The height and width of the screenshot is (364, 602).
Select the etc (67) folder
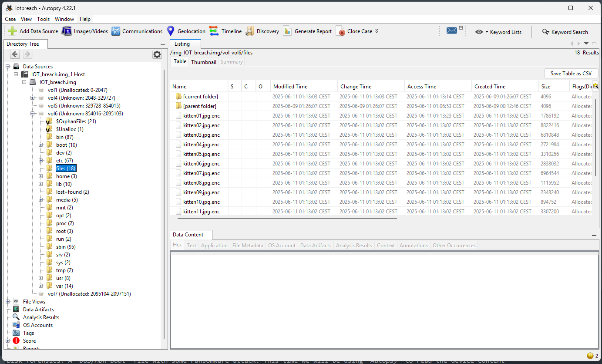[x=64, y=161]
